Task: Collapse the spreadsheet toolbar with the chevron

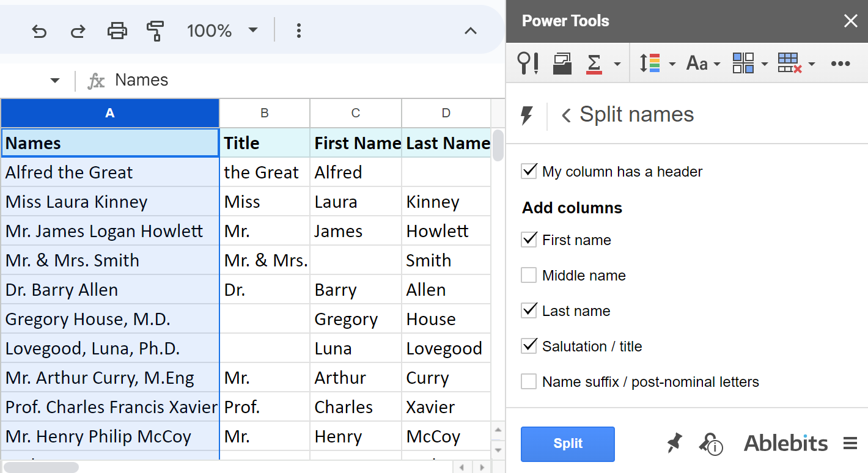Action: point(471,31)
